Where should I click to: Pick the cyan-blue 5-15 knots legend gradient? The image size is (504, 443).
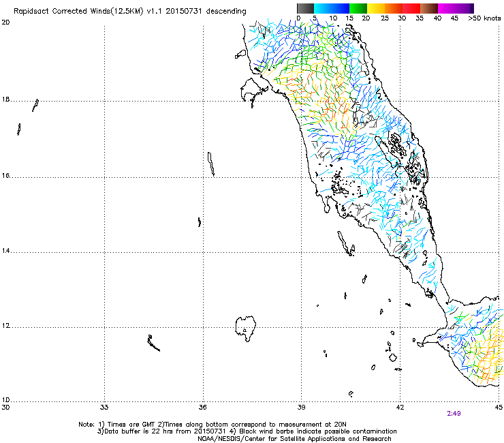(332, 8)
